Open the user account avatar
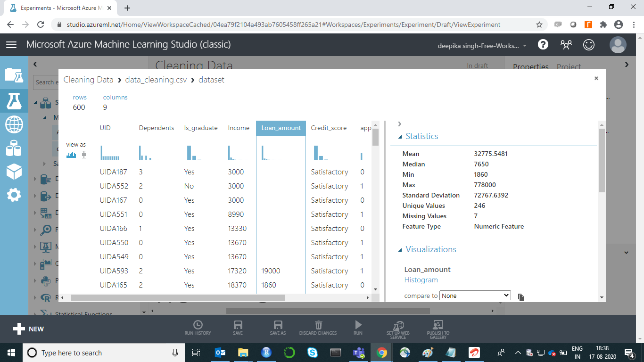 (618, 45)
